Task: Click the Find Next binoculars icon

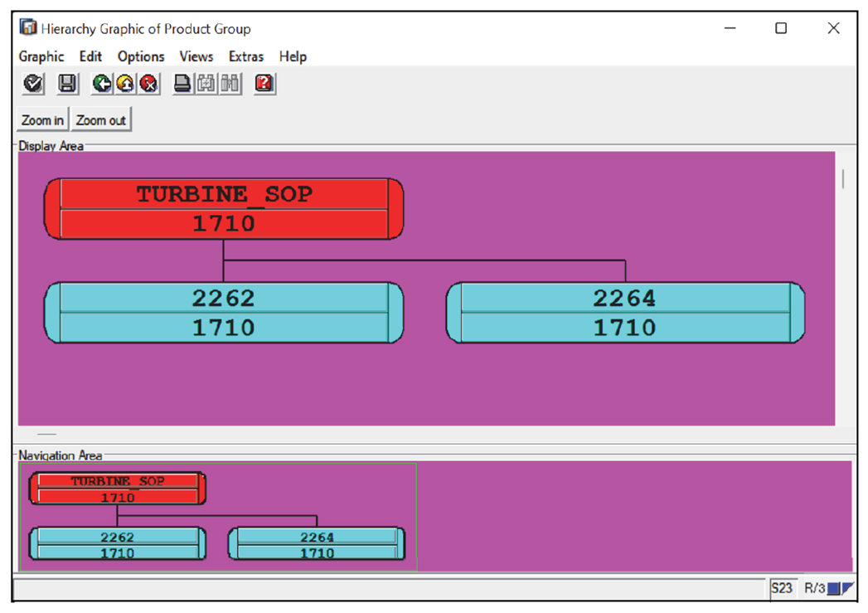Action: click(230, 84)
